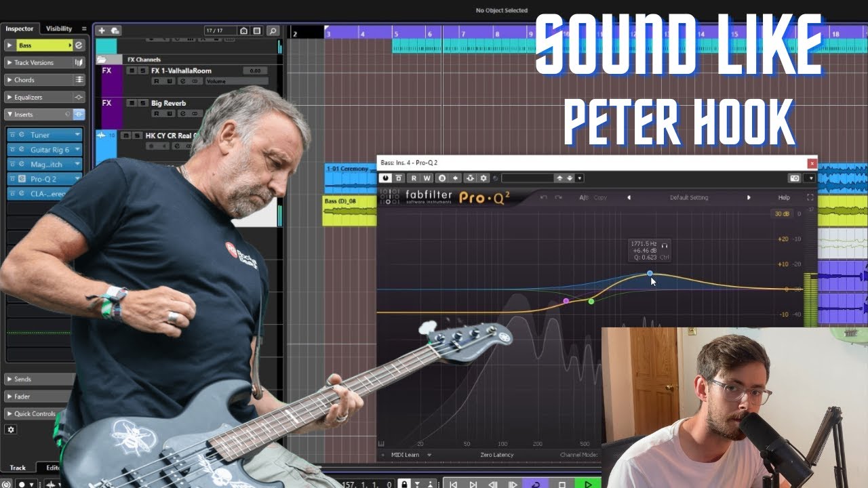Open inspector setup menu icon

click(x=84, y=28)
